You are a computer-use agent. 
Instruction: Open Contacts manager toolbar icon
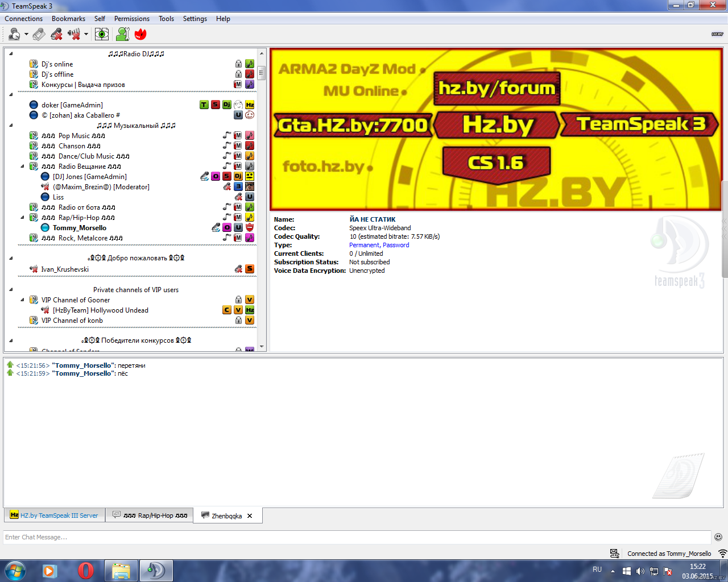point(122,34)
